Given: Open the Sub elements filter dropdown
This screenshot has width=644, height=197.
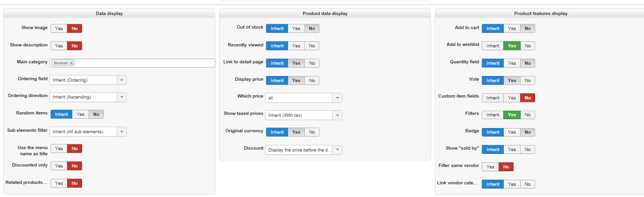Looking at the screenshot, I should click(121, 132).
